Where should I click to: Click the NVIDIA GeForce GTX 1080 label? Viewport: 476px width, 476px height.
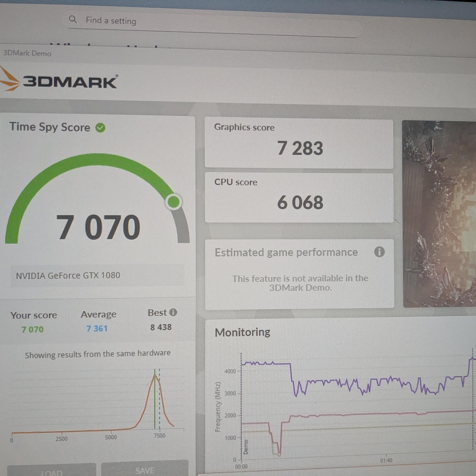pos(68,275)
